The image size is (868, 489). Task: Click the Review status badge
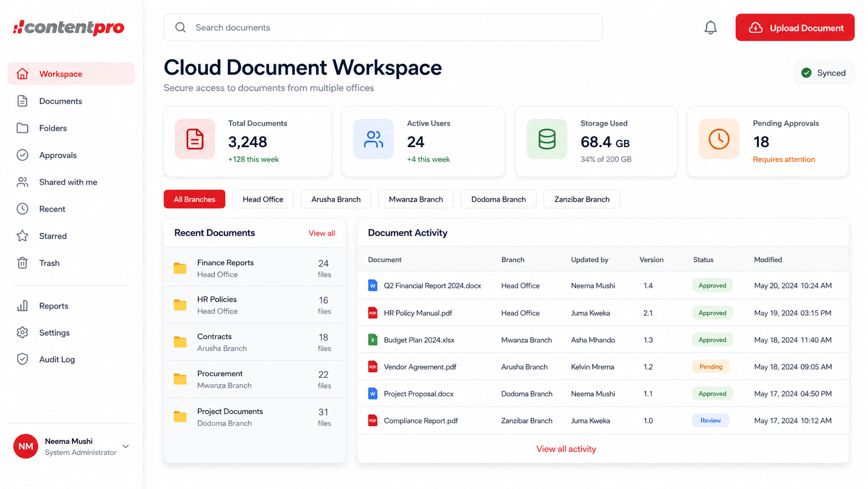click(711, 420)
